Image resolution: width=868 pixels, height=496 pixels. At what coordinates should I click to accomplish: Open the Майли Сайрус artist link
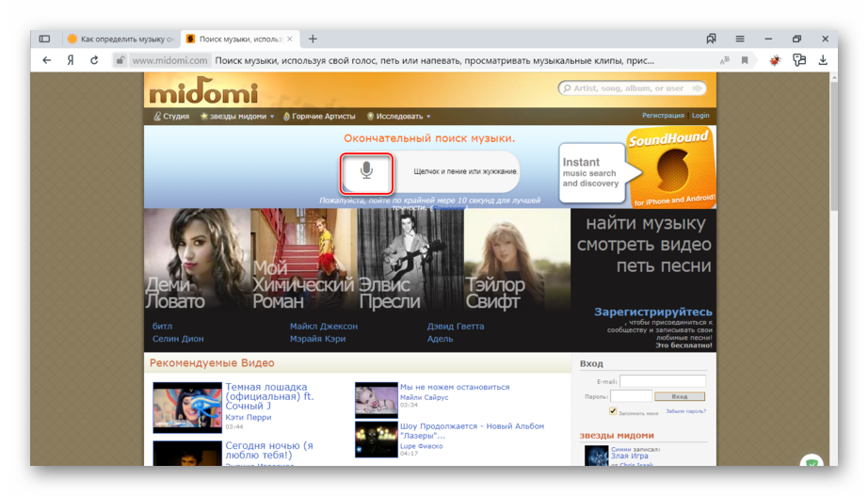coord(424,397)
